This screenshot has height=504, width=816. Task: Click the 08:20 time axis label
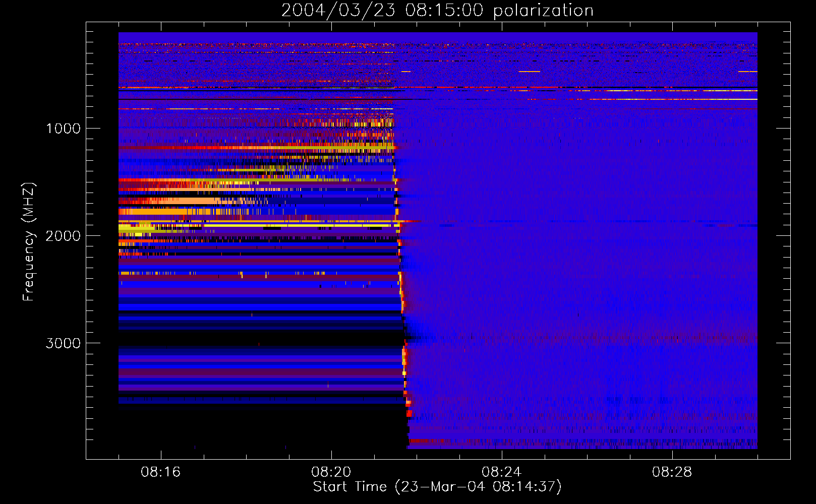(331, 472)
